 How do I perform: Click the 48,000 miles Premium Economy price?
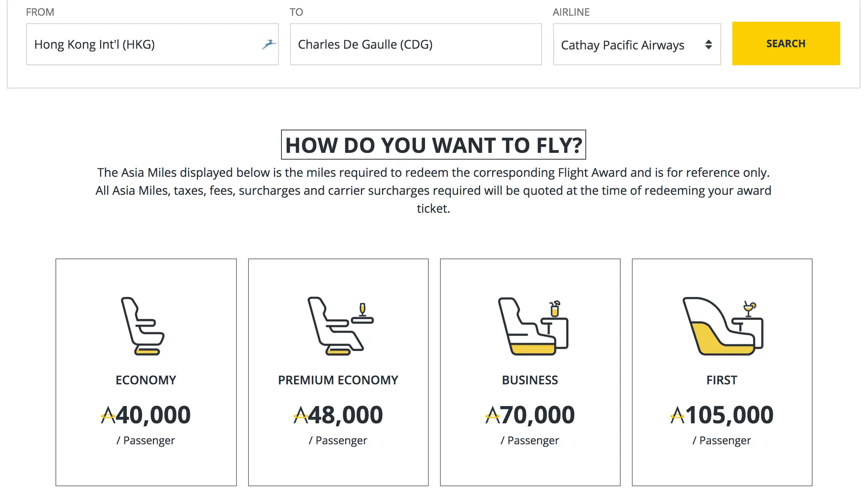[345, 415]
